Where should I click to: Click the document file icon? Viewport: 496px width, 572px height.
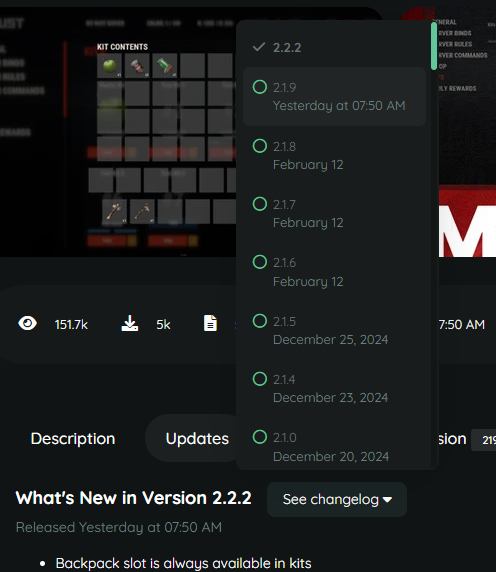coord(210,323)
